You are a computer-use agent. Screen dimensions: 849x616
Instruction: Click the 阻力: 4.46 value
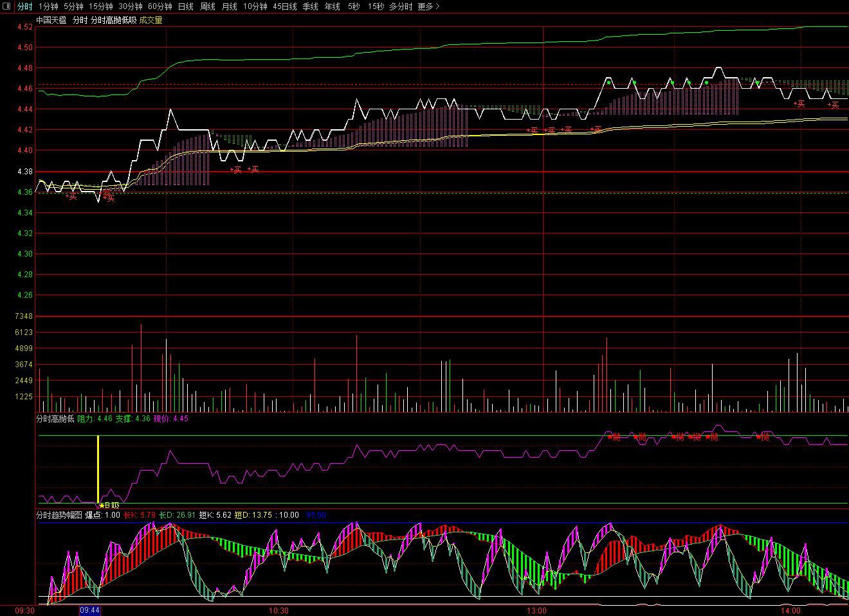coord(95,419)
